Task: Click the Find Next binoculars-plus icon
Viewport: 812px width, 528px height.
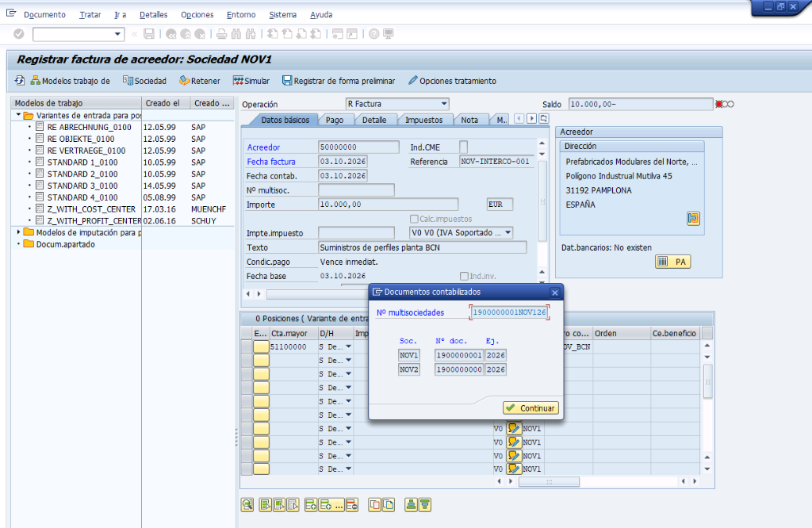Action: point(251,34)
